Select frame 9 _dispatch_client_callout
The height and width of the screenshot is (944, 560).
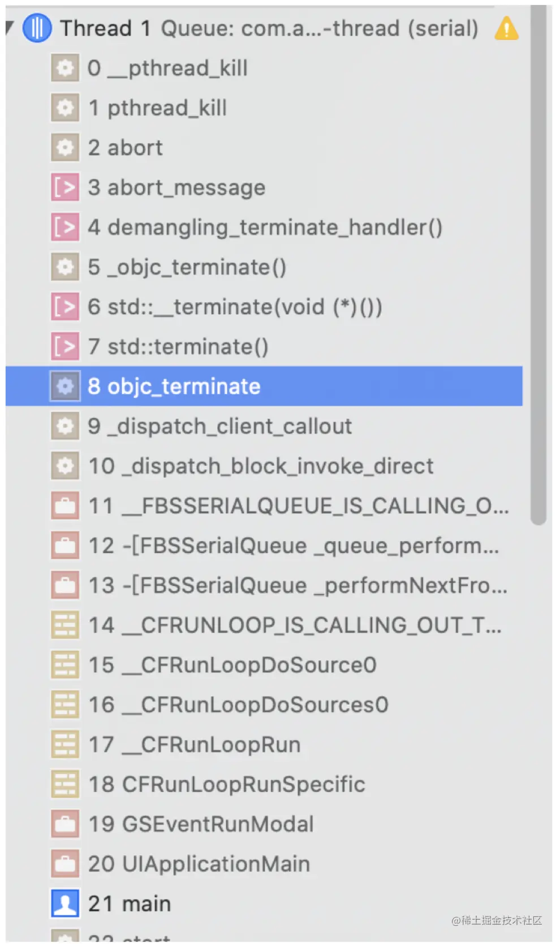point(264,426)
